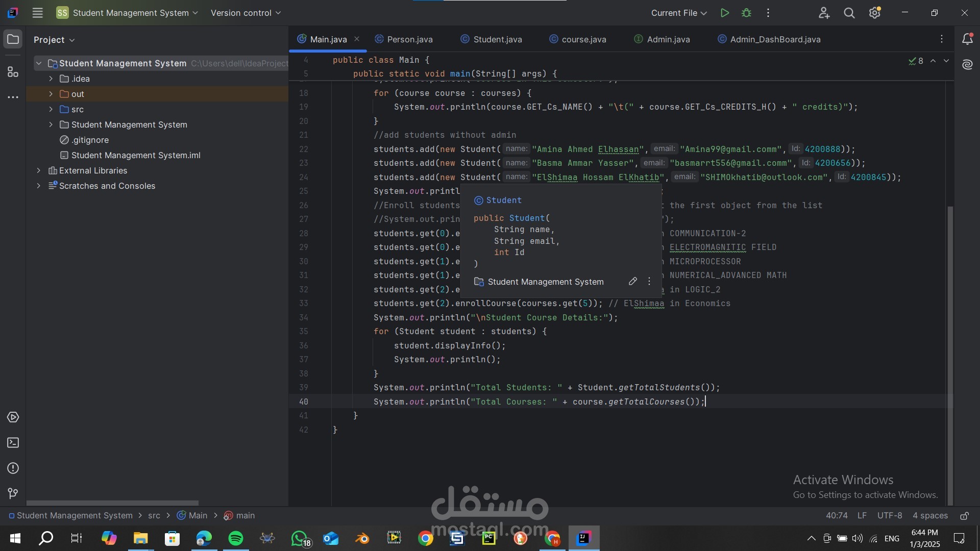980x551 pixels.
Task: Expand the src folder
Action: click(51, 109)
